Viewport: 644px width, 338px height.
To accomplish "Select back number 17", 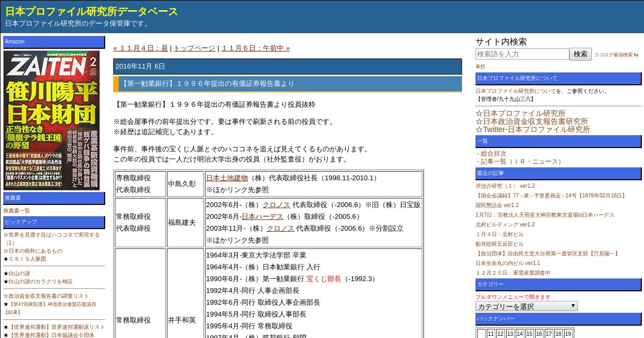I will pos(548,334).
